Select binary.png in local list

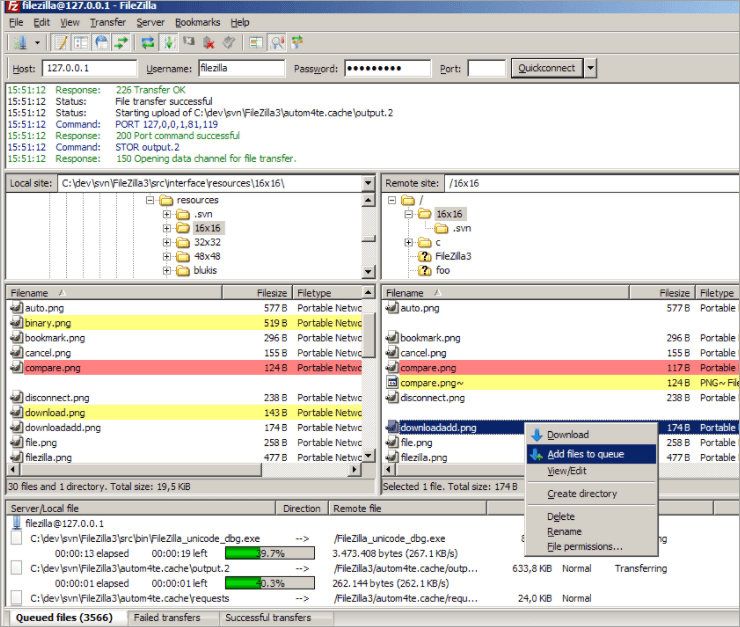[185, 323]
